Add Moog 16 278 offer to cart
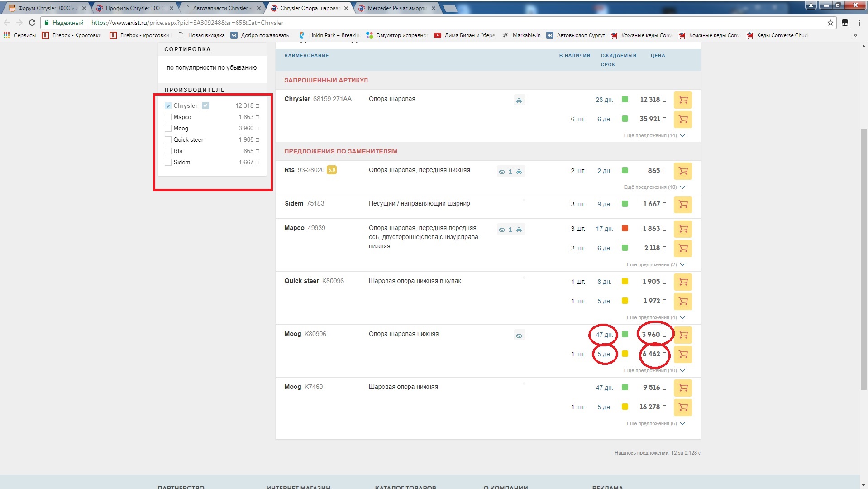Screen dimensions: 868x489 tap(683, 407)
